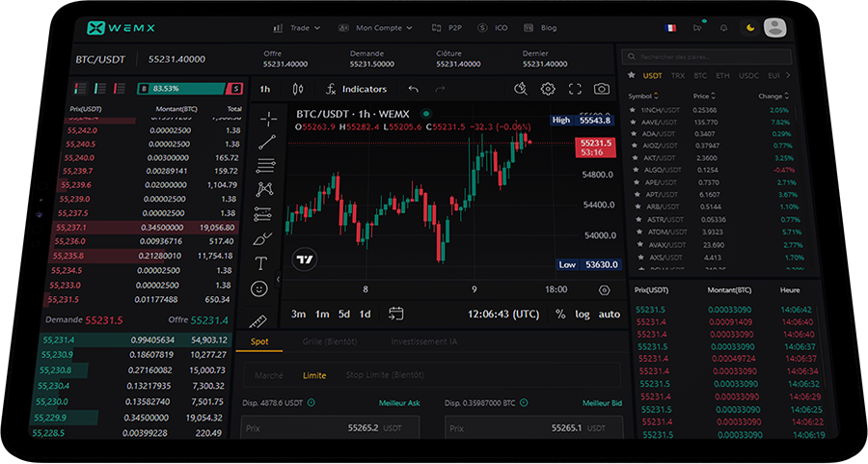Filter pairs by the favorites star
Image resolution: width=868 pixels, height=464 pixels.
(x=631, y=75)
